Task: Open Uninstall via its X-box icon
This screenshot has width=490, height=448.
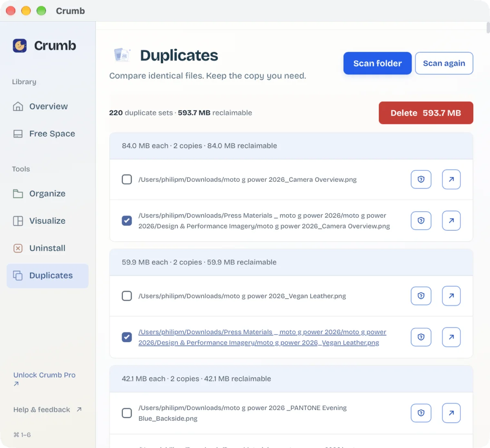Action: [x=18, y=248]
